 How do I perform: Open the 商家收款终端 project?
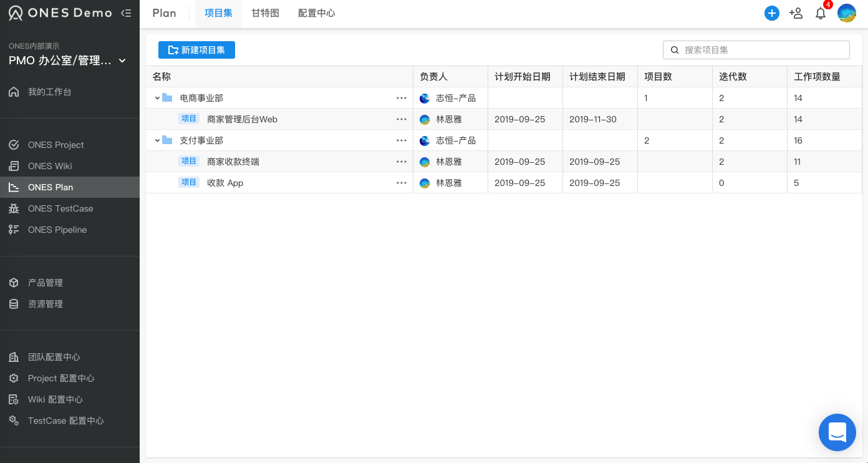(233, 162)
